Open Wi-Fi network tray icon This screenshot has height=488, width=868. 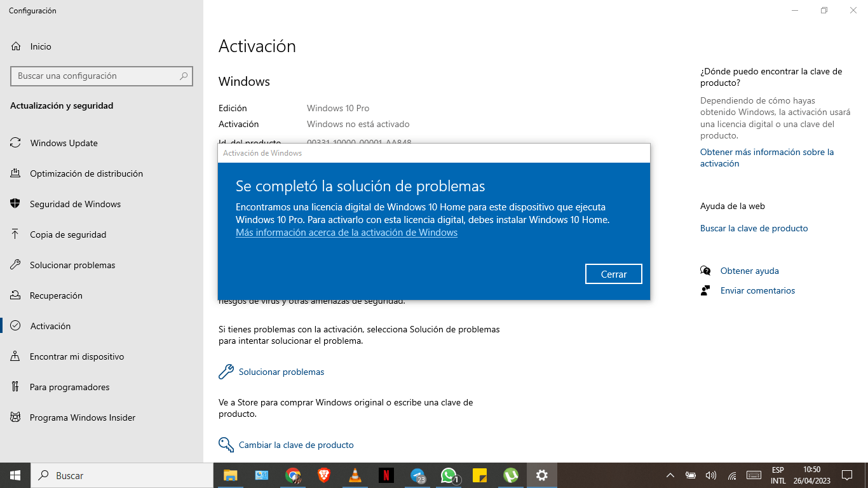click(x=732, y=475)
